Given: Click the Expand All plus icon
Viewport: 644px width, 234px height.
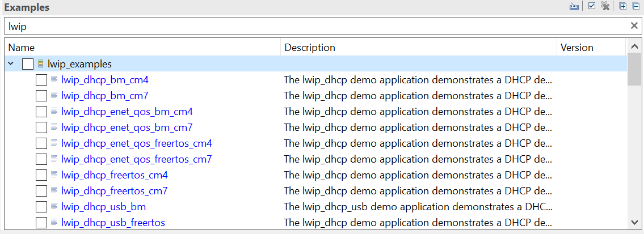Looking at the screenshot, I should coord(622,7).
